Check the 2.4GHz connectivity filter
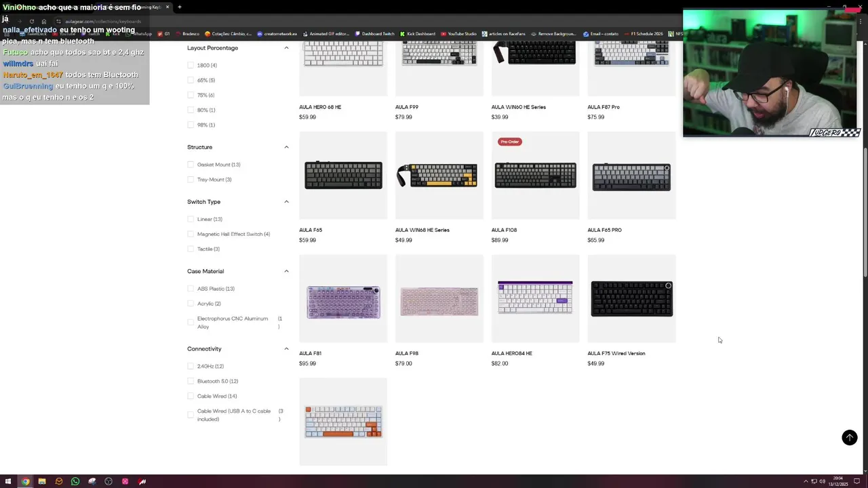868x488 pixels. [191, 366]
